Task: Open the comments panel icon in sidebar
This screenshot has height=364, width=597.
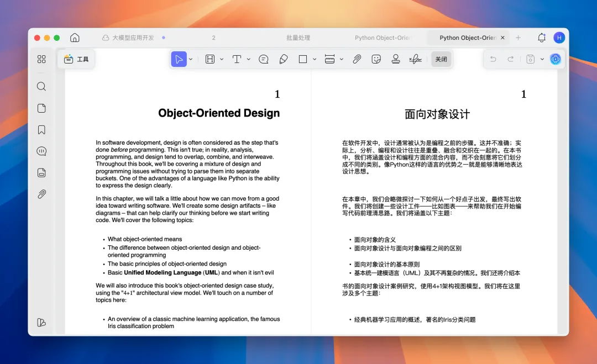Action: [x=41, y=151]
